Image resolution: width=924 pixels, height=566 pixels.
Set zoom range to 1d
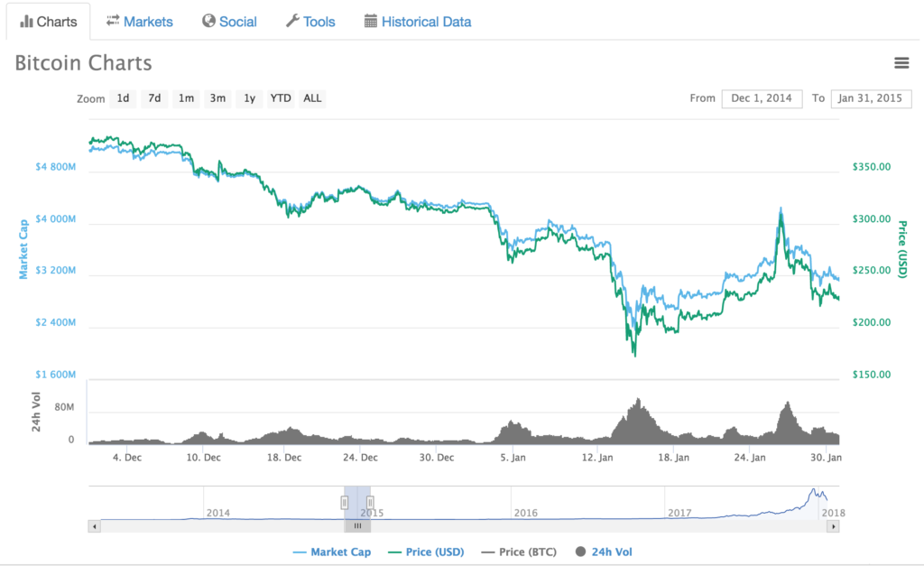(x=123, y=98)
